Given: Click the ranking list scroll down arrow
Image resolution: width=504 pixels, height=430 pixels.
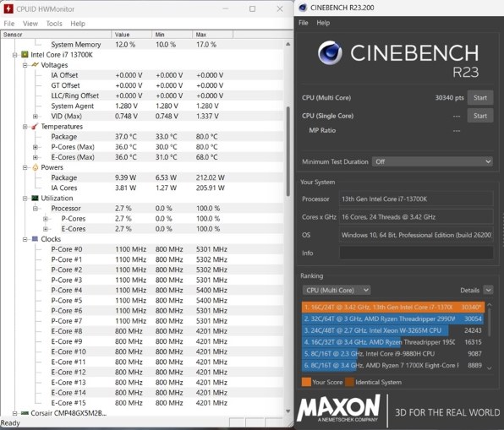Looking at the screenshot, I should tap(490, 368).
